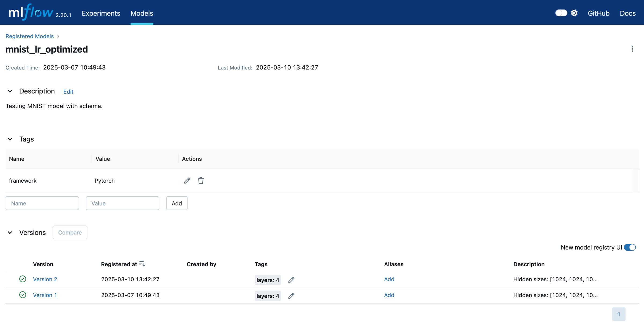Click the Name input field under Tags
This screenshot has height=325, width=644.
click(x=42, y=203)
